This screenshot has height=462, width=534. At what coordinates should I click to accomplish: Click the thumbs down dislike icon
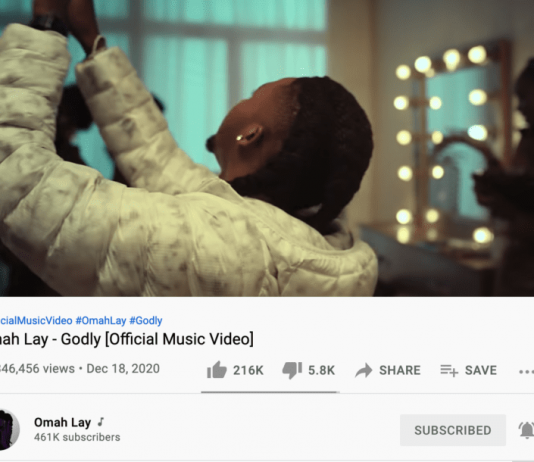click(292, 370)
